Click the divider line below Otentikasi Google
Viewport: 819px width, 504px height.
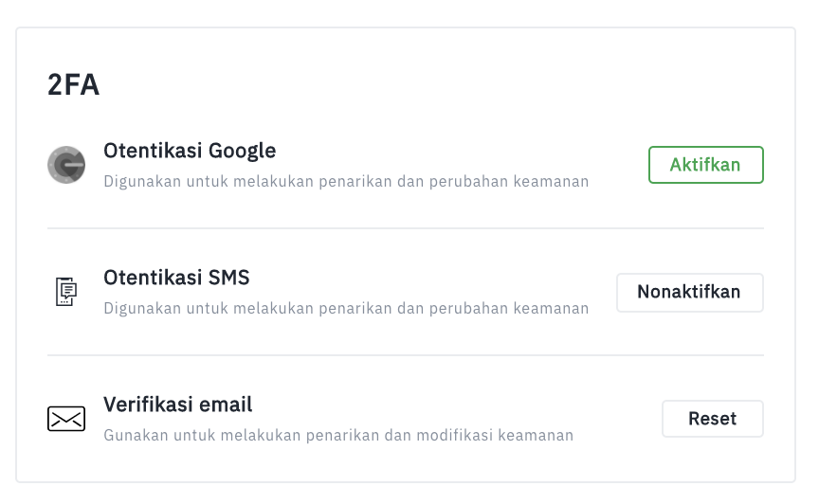point(406,228)
